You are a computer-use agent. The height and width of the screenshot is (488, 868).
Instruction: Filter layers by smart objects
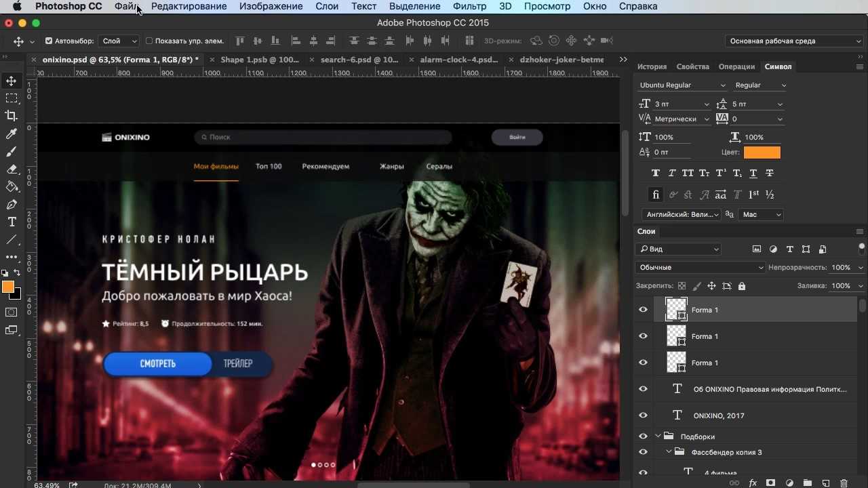click(823, 249)
